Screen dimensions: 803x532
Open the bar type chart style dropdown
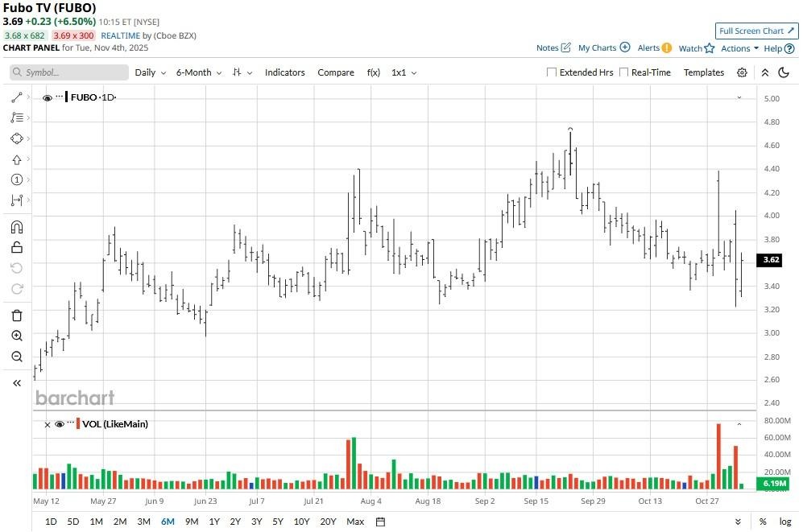click(x=242, y=72)
